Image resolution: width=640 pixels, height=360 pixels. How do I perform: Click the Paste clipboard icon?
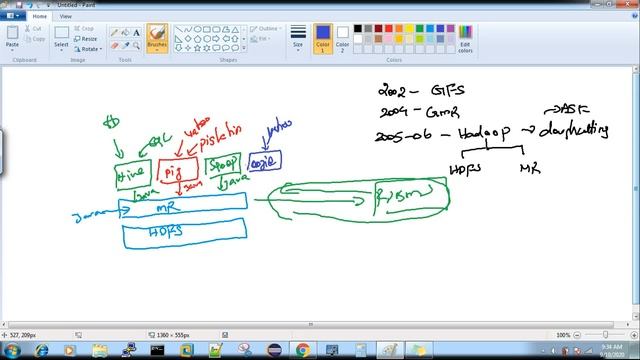(x=12, y=33)
